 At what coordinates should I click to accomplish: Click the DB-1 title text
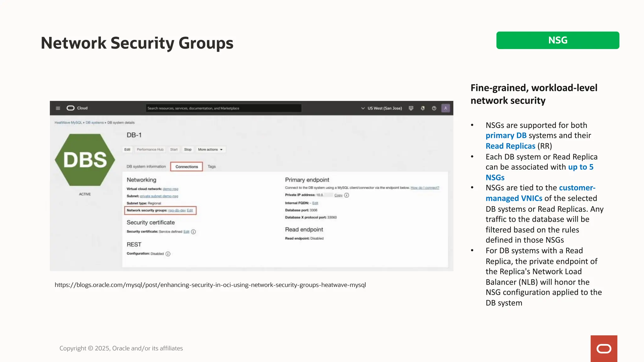(x=134, y=135)
